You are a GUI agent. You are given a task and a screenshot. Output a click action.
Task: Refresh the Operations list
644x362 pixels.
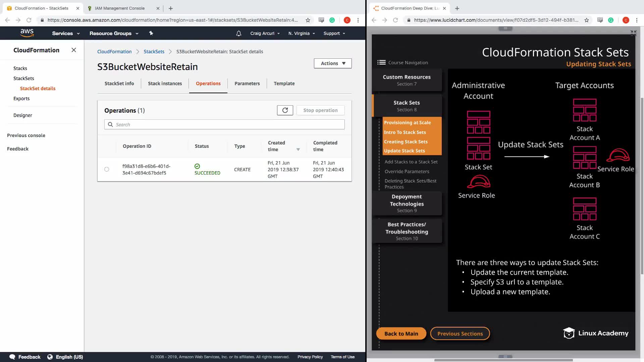click(285, 110)
